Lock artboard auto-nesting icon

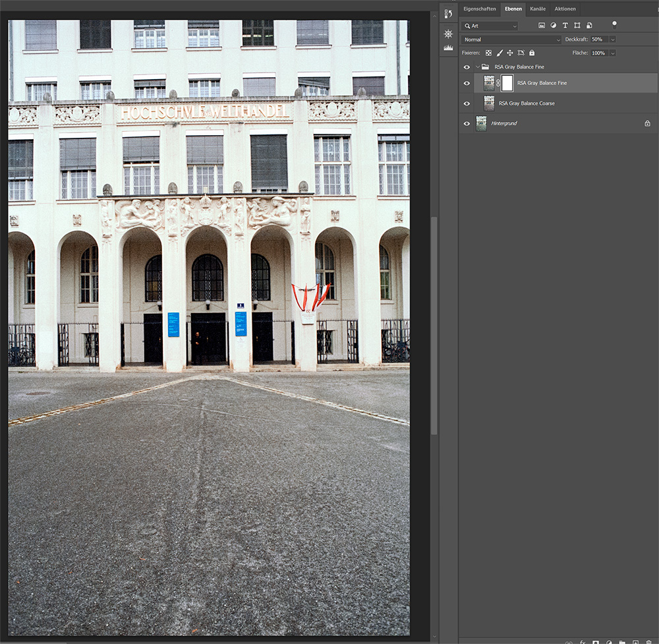521,53
